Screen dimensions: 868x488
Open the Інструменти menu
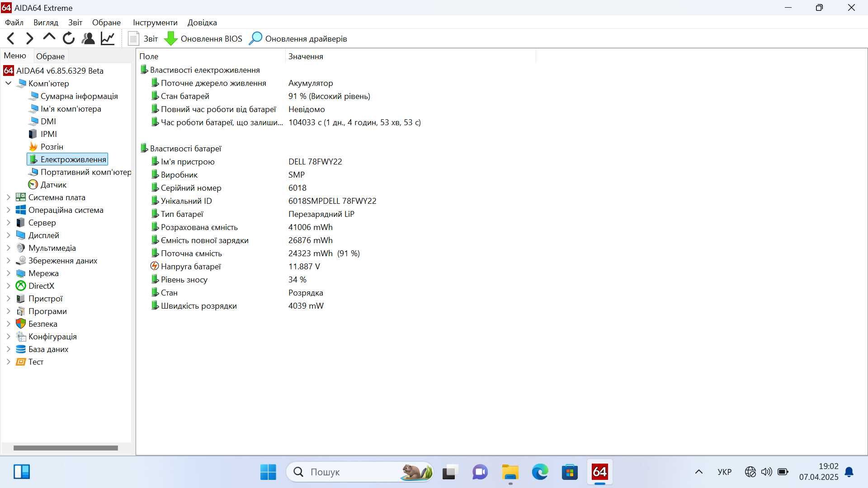(155, 23)
